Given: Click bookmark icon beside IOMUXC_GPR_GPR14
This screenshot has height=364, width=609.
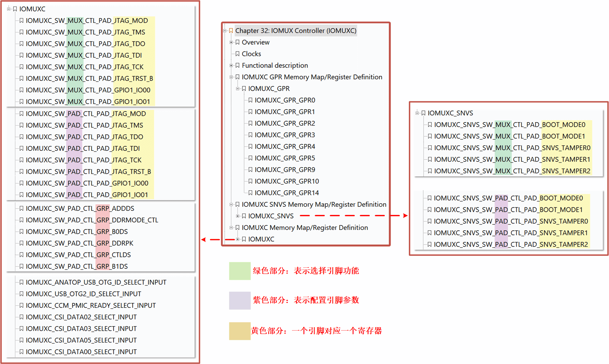Looking at the screenshot, I should (x=250, y=193).
